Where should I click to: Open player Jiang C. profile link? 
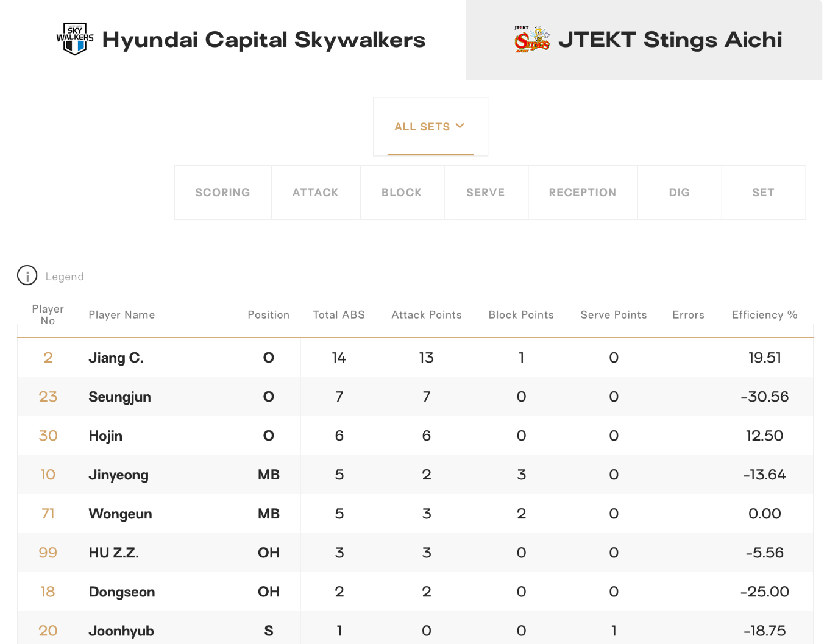click(116, 358)
